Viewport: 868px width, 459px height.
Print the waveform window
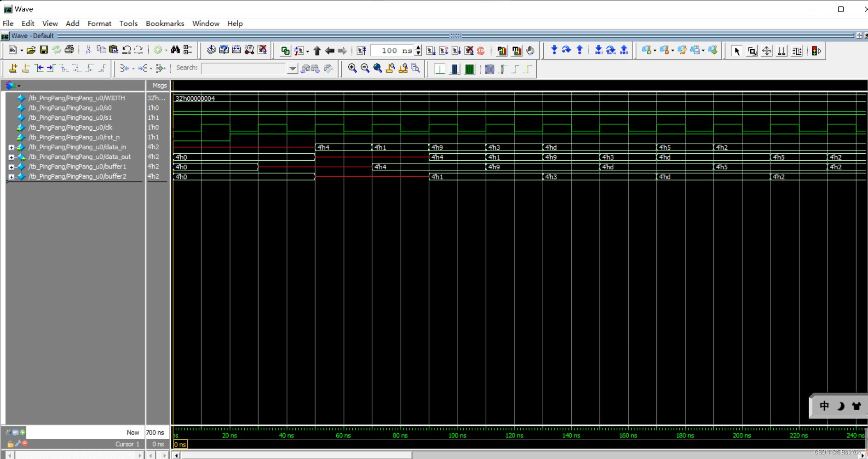(69, 50)
